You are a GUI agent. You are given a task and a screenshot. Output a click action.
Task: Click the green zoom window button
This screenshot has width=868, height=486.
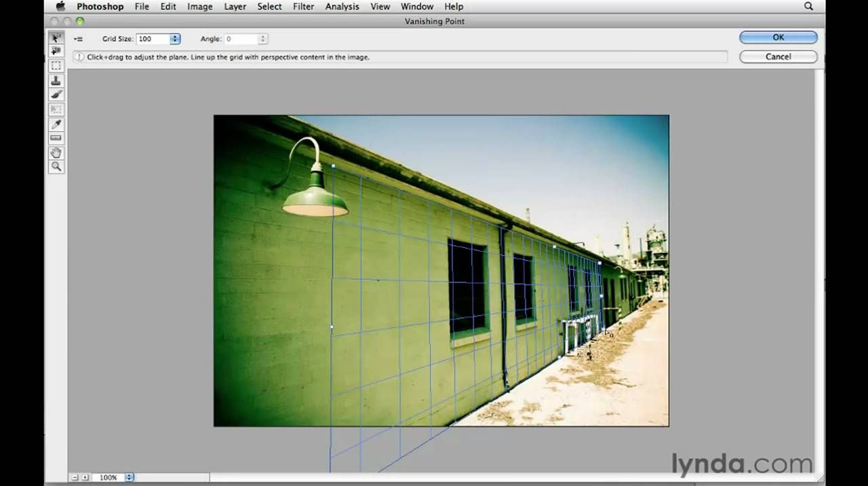(80, 21)
